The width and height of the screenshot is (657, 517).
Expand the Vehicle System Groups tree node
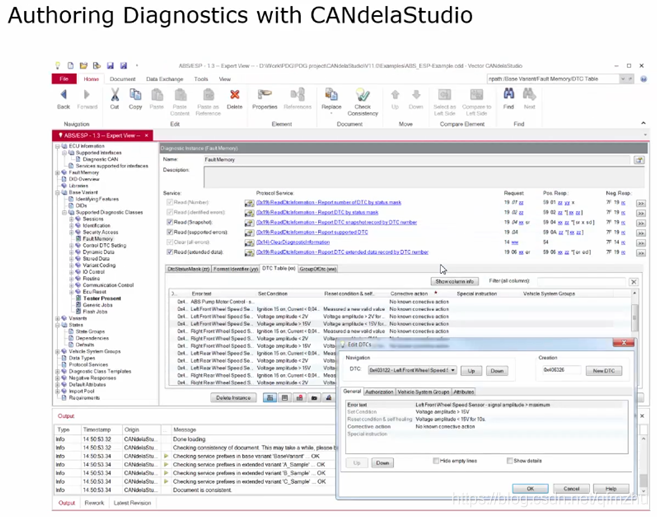pos(57,352)
